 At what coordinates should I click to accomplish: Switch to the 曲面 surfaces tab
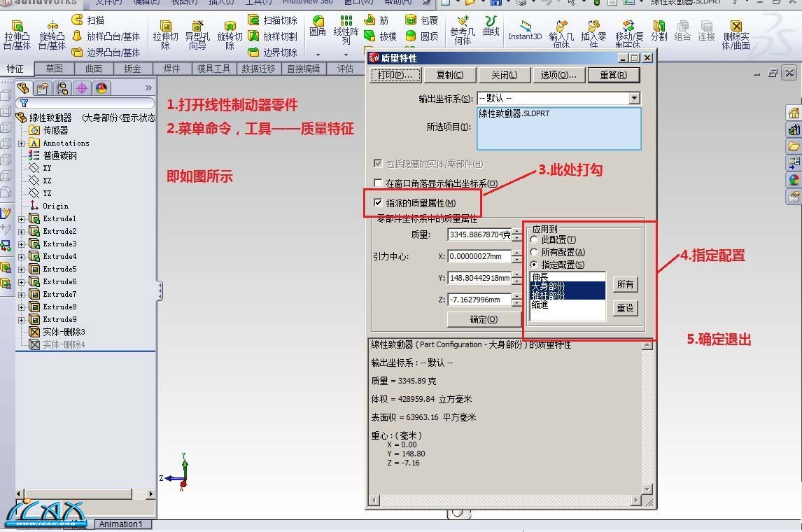94,69
